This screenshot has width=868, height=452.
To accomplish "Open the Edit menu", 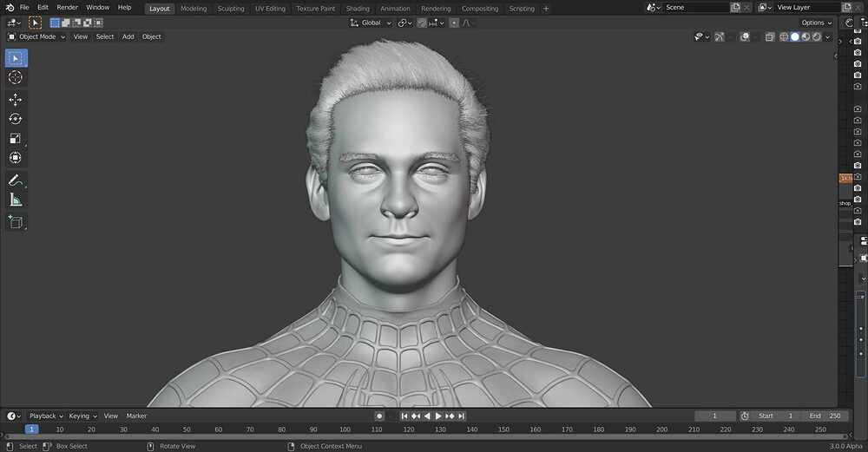I will pos(43,8).
